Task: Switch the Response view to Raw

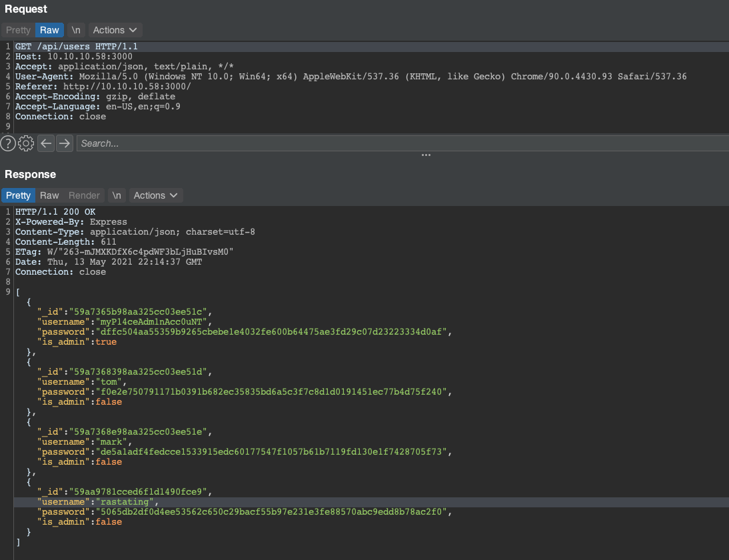Action: click(49, 195)
